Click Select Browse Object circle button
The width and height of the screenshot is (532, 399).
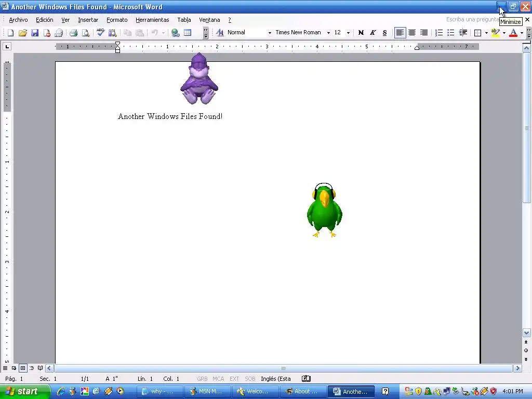(x=526, y=351)
